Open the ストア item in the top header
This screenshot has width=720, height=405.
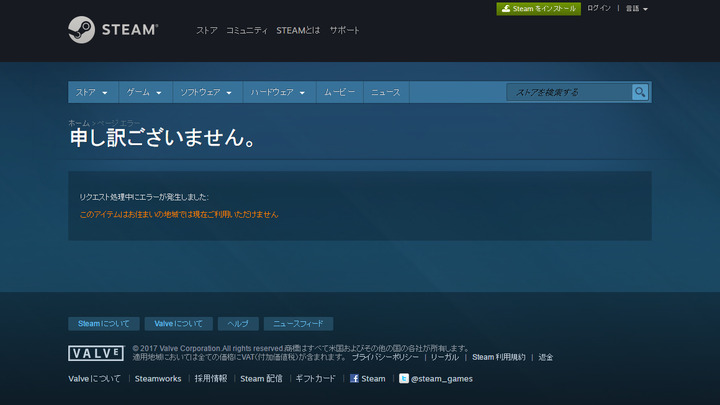(x=207, y=30)
